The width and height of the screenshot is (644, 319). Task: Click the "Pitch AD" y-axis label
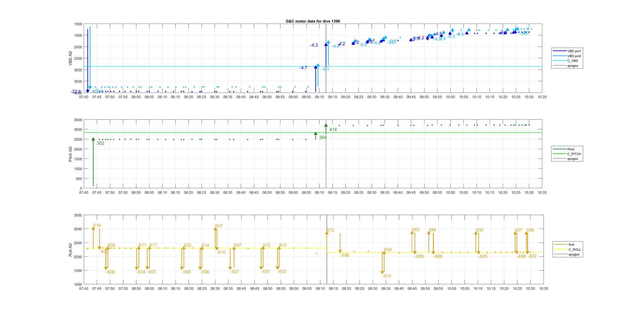tap(70, 154)
